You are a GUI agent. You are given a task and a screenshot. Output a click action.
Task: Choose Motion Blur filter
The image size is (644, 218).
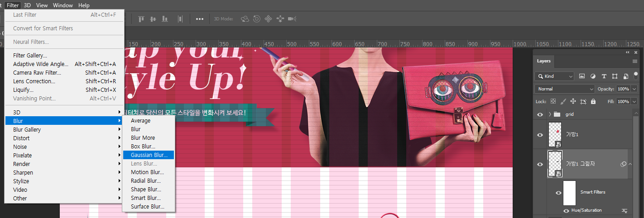coord(148,172)
